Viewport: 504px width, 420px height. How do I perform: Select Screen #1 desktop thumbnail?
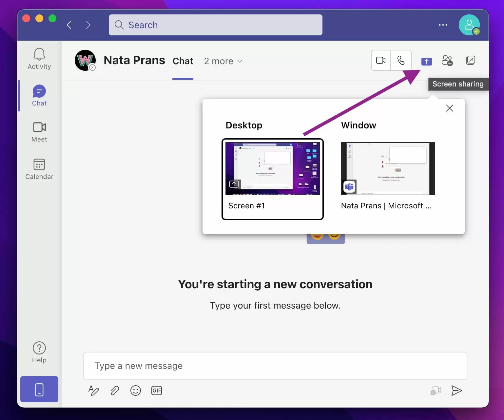point(272,179)
